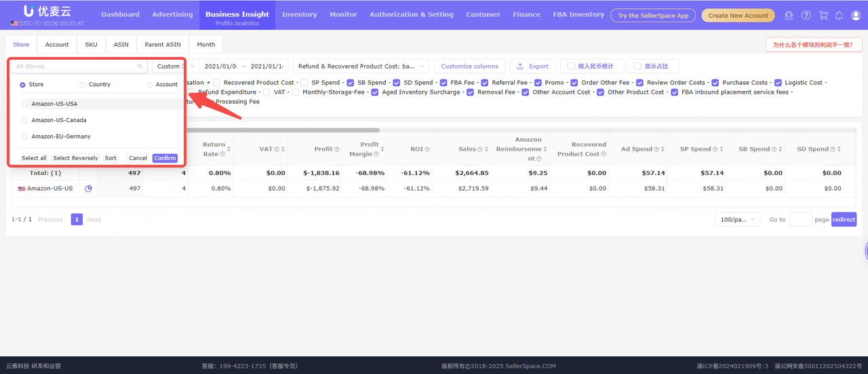Switch to the Account tab

pos(57,45)
